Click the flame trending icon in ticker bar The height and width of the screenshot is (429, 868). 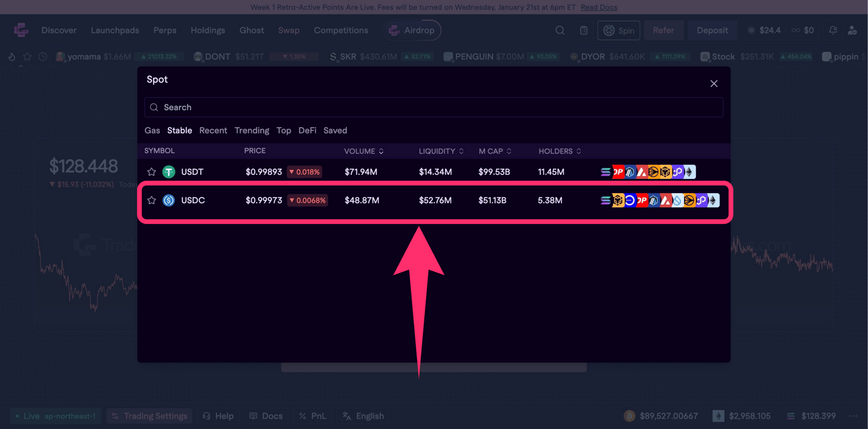(x=12, y=56)
